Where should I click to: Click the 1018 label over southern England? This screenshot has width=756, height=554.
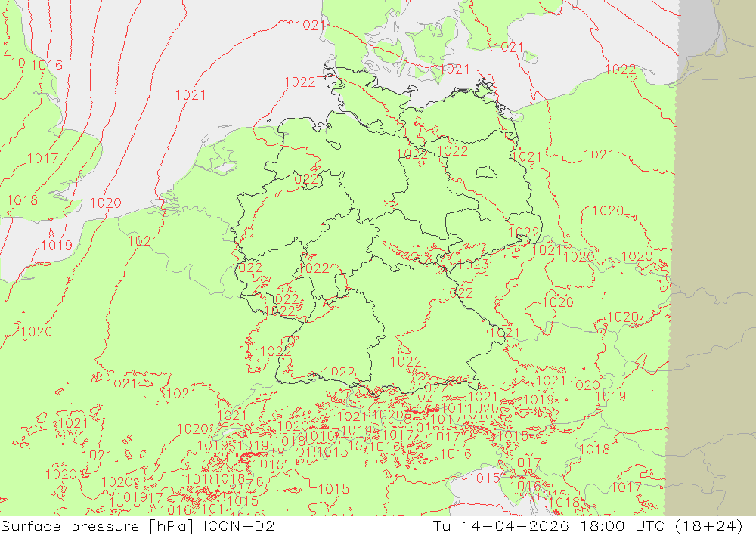(x=22, y=200)
